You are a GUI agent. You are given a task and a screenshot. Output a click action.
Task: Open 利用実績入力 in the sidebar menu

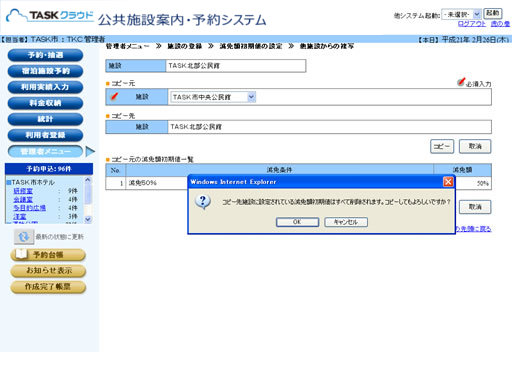click(45, 87)
